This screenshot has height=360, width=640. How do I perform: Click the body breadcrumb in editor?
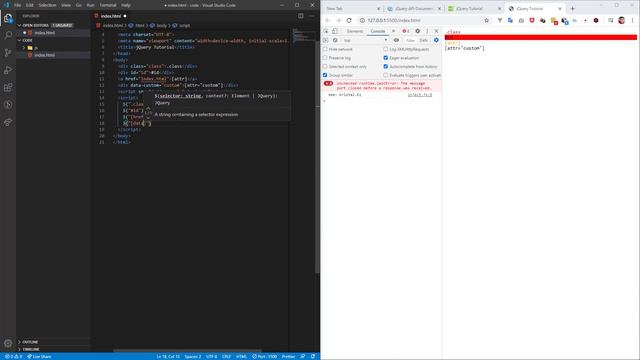(159, 25)
